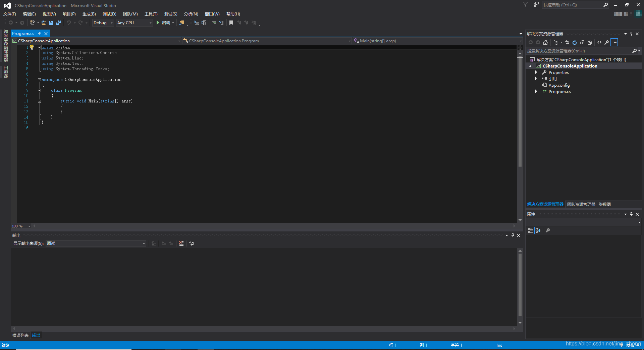Click the lightbulb quick actions icon
This screenshot has height=350, width=644.
(32, 47)
